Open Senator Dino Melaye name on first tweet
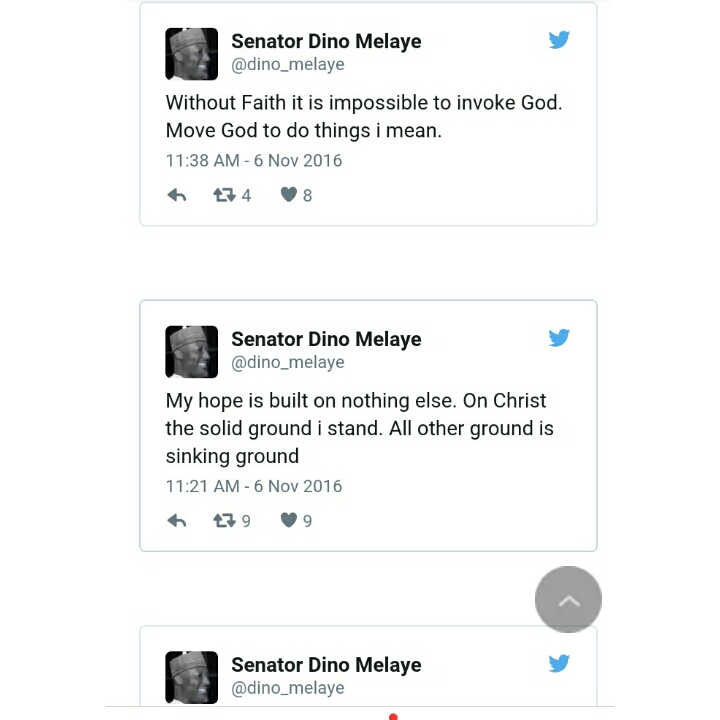Screen dimensions: 720x720 pos(326,41)
